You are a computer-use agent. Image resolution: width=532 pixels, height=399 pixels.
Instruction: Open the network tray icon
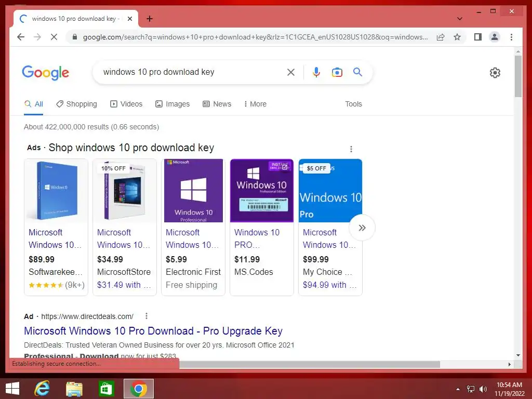(471, 389)
